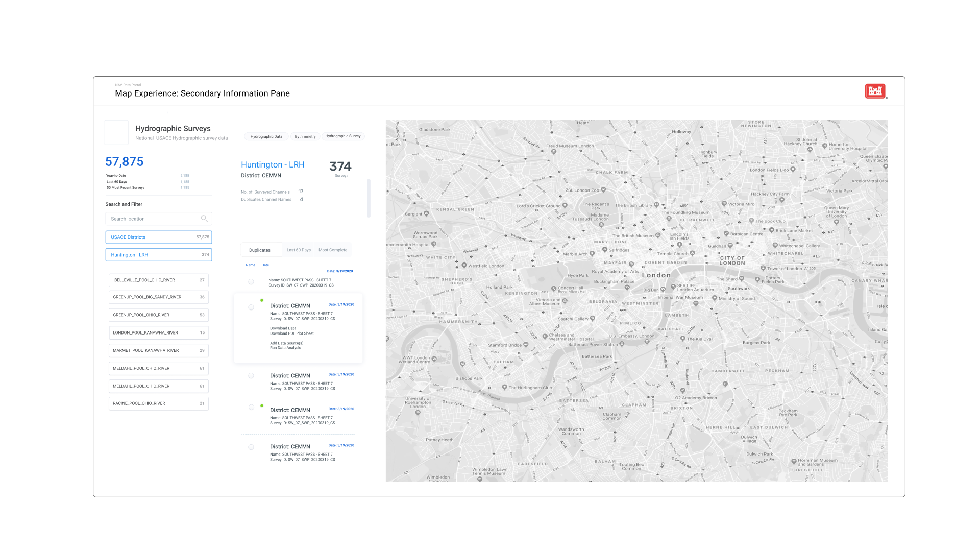Select MARMET_POOL_KANAWHA_RIVER channel row
The width and height of the screenshot is (980, 549).
click(x=159, y=351)
